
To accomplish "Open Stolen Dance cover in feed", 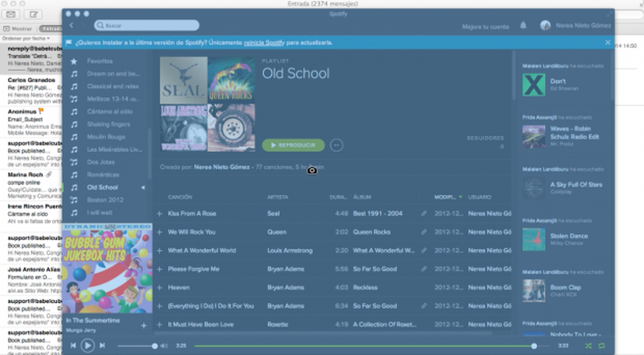I will coord(534,239).
